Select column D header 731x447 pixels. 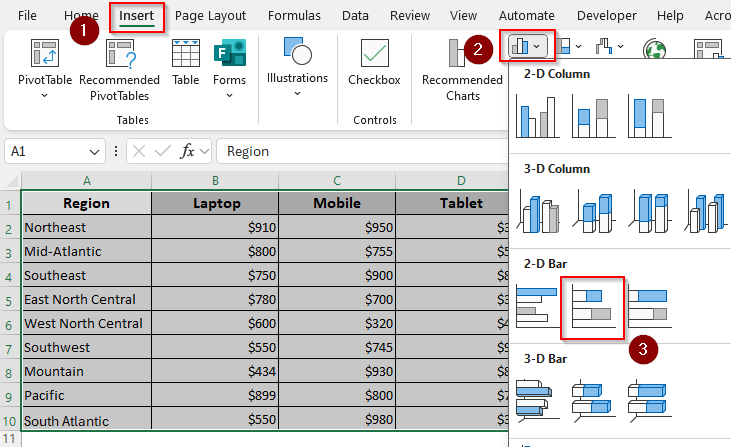tap(452, 180)
